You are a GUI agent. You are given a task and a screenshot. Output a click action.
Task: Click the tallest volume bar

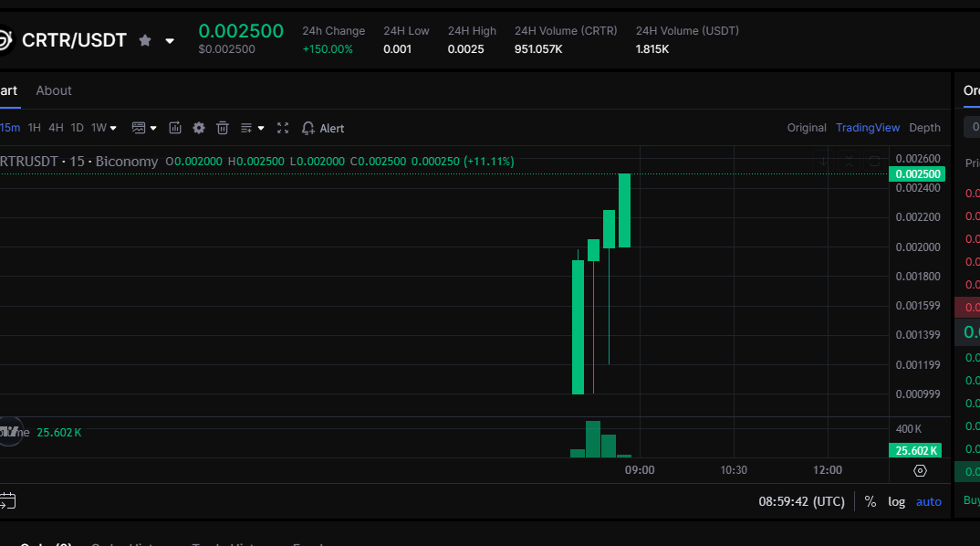(592, 439)
